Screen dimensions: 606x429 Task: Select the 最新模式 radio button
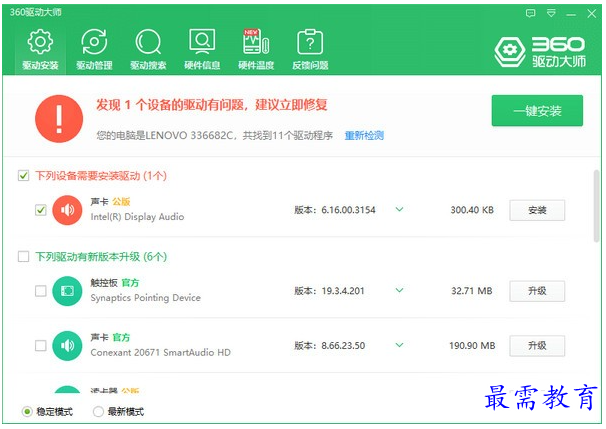pos(98,412)
